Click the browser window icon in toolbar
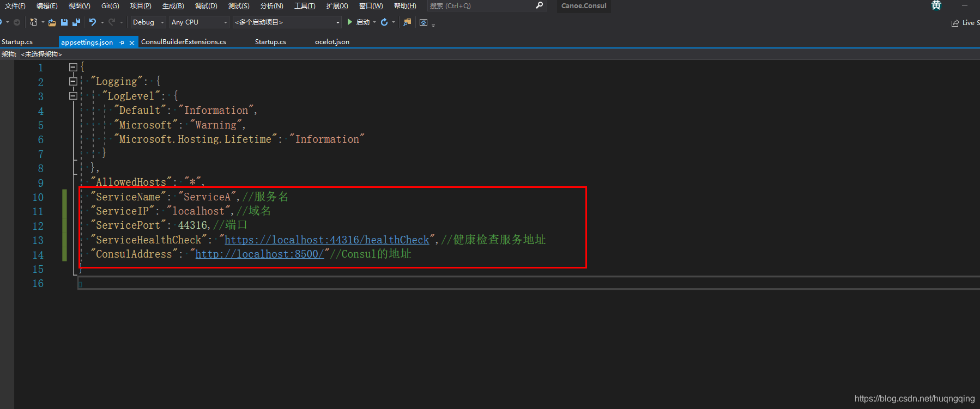 [x=424, y=22]
